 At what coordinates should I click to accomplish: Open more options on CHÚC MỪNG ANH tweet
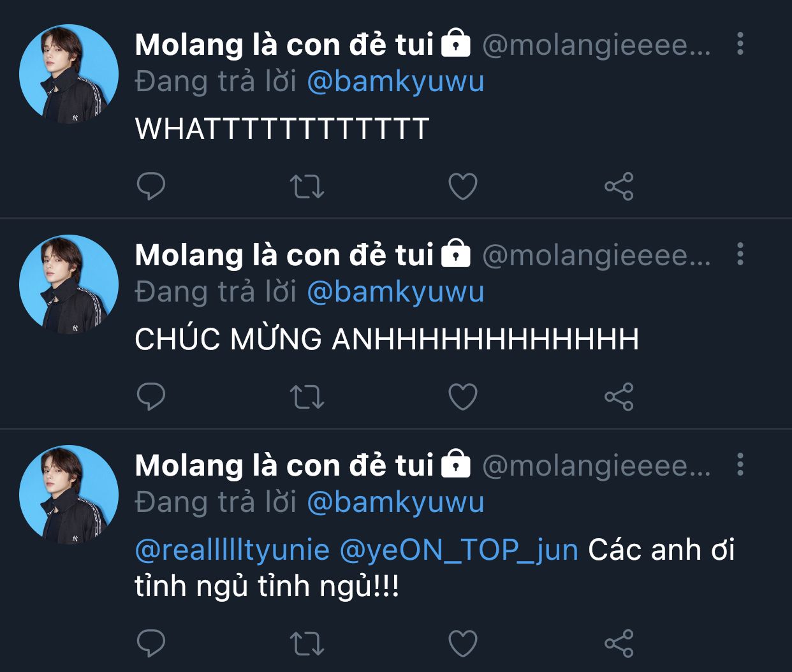pos(740,254)
